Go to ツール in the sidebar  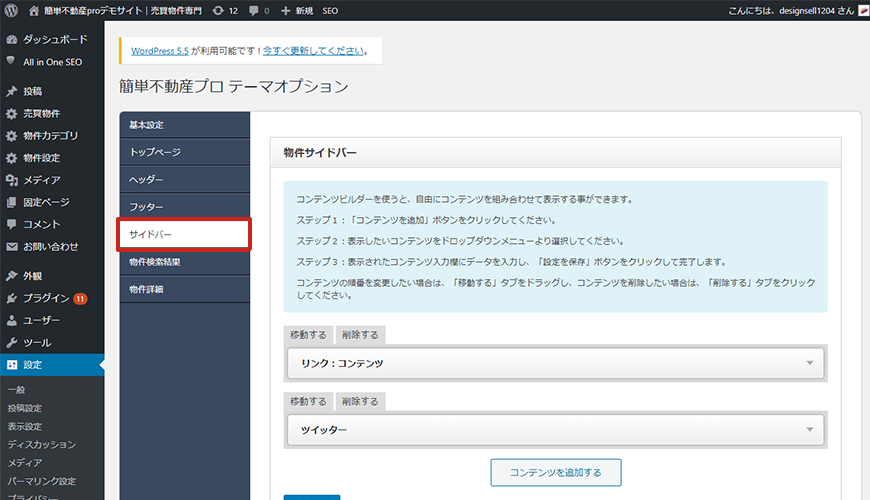click(x=37, y=342)
